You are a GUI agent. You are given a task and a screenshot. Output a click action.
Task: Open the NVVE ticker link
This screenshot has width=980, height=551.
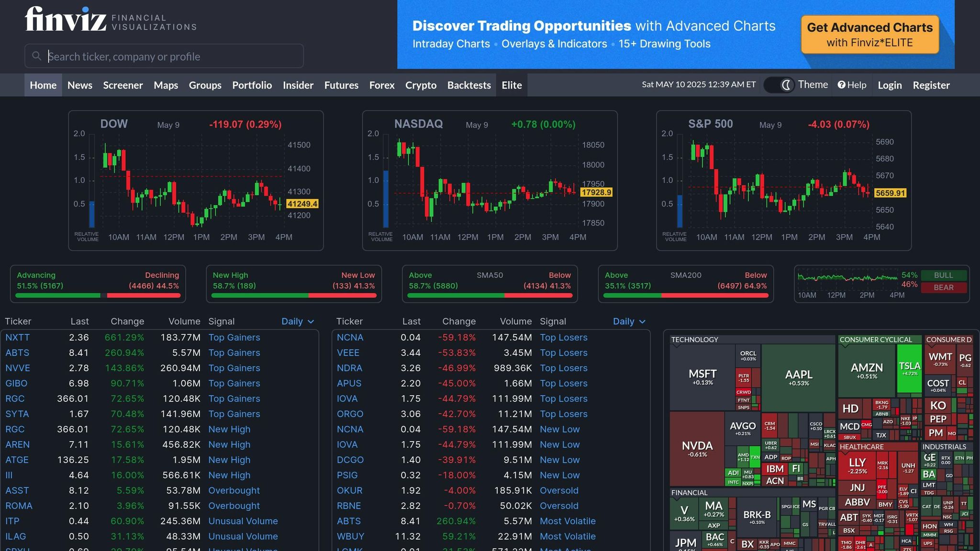[18, 368]
